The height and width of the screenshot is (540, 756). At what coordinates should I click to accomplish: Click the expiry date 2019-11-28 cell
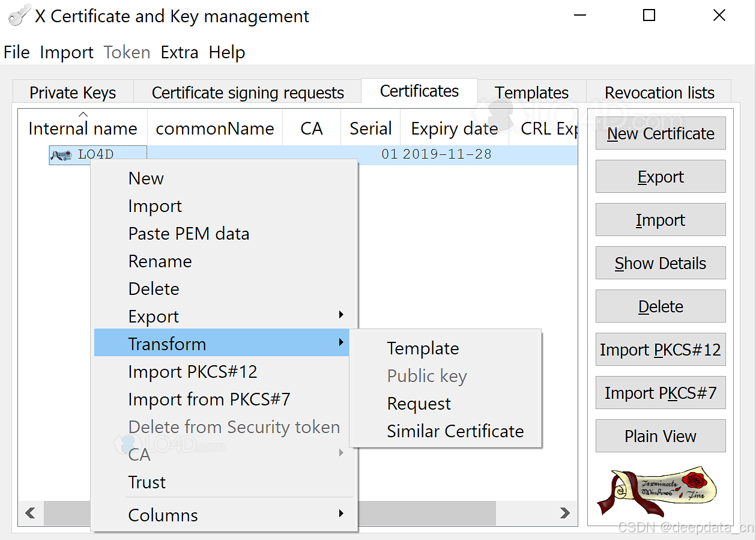pyautogui.click(x=447, y=154)
